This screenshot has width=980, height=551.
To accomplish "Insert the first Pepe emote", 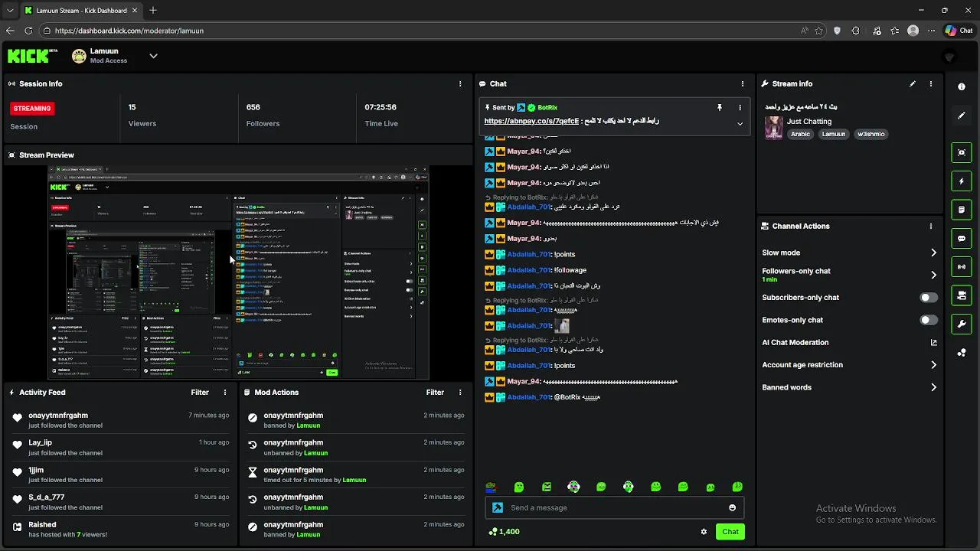I will click(492, 487).
